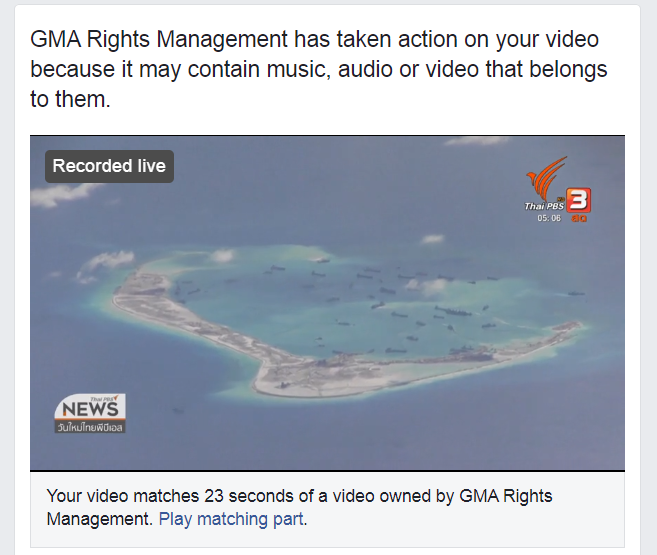Screen dimensions: 657x555
Task: Click the Thai PBS text watermark
Action: pyautogui.click(x=544, y=206)
